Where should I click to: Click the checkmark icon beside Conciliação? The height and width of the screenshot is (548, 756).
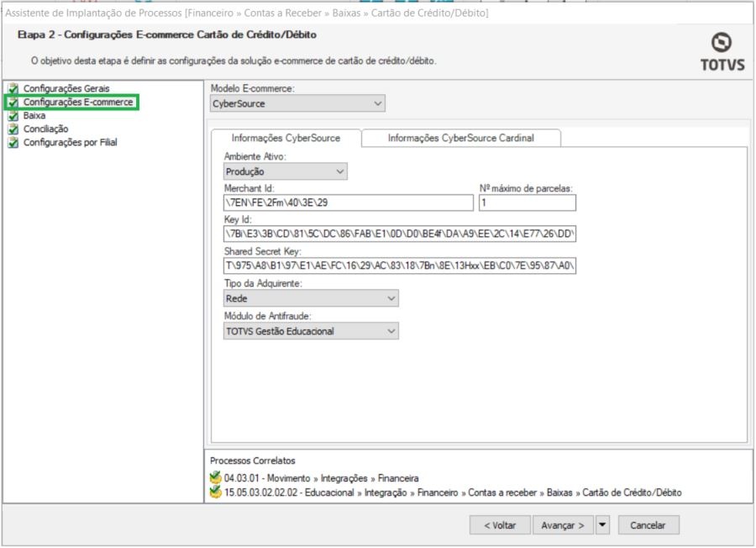tap(13, 129)
